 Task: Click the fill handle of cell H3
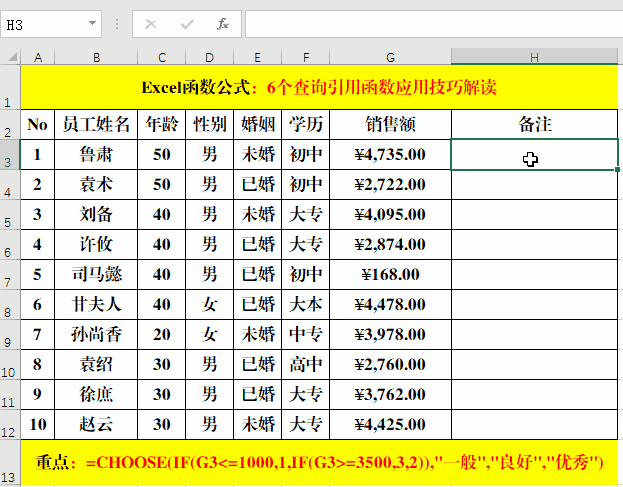click(617, 170)
